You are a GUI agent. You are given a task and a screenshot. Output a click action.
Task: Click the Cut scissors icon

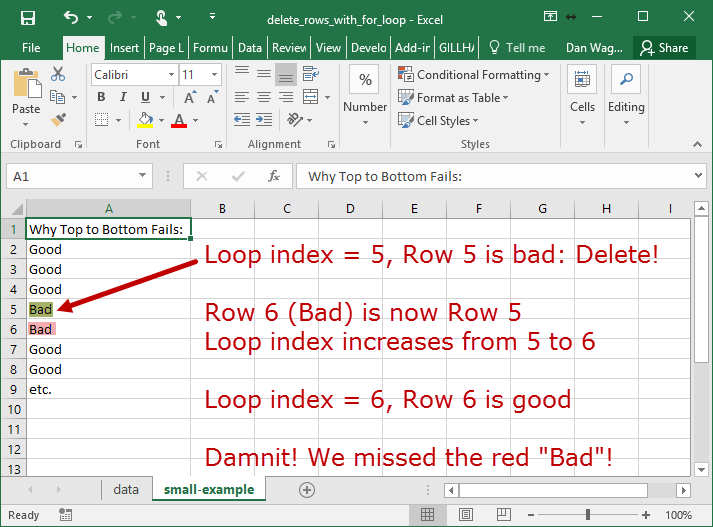click(58, 74)
